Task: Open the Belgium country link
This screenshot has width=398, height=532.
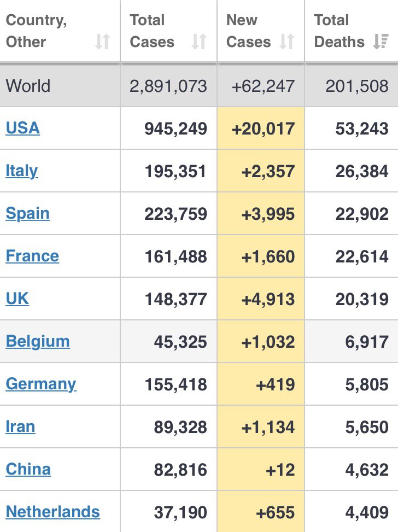Action: (x=38, y=342)
